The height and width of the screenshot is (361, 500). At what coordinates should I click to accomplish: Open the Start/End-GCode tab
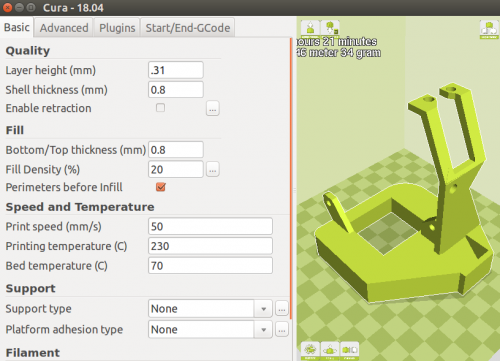click(x=188, y=28)
